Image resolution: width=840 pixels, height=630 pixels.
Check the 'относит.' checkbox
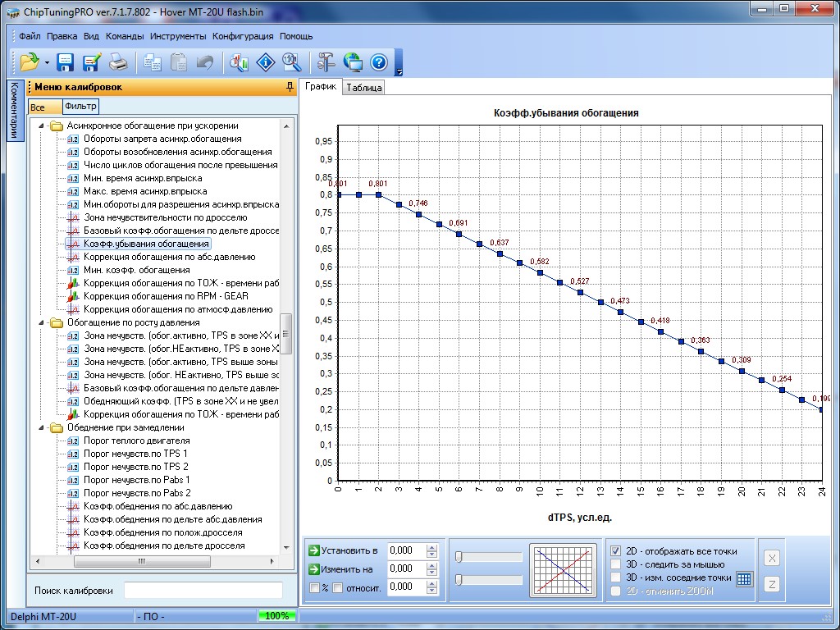click(337, 587)
